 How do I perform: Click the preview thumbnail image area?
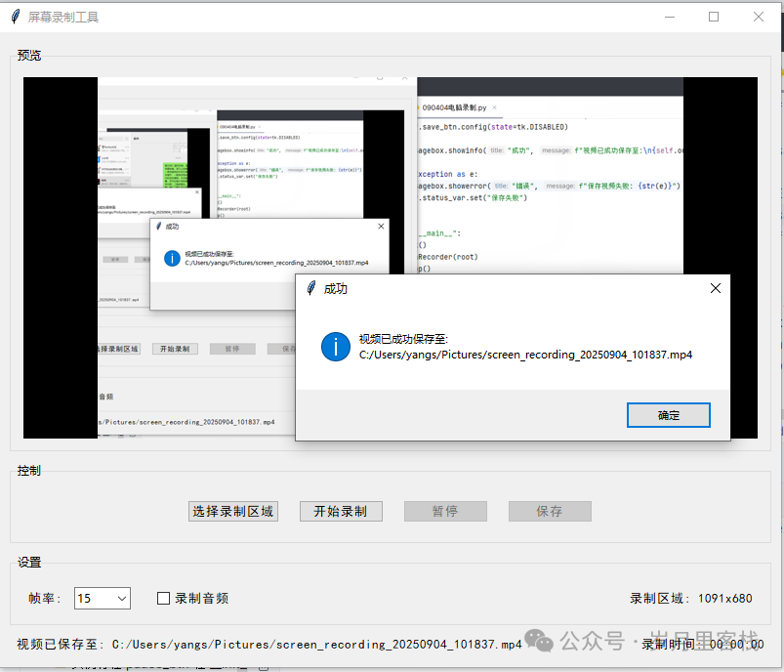click(x=390, y=258)
